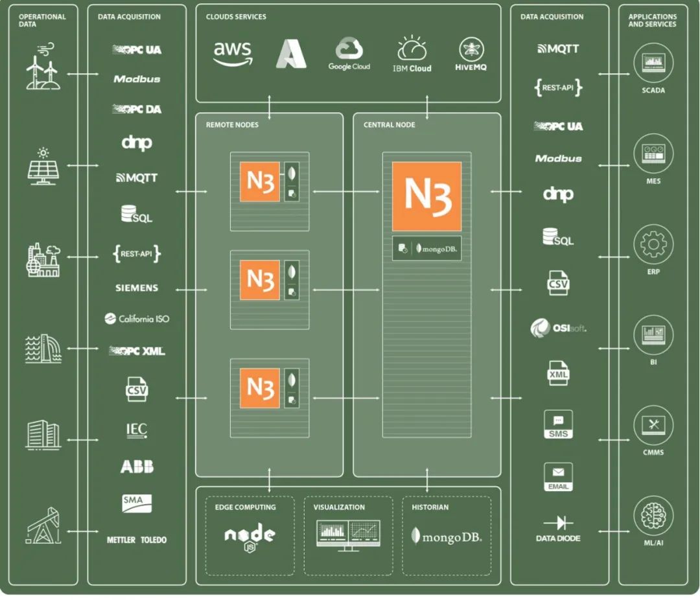Screen dimensions: 700x600
Task: Select Modbus in left data acquisition
Action: tap(137, 79)
